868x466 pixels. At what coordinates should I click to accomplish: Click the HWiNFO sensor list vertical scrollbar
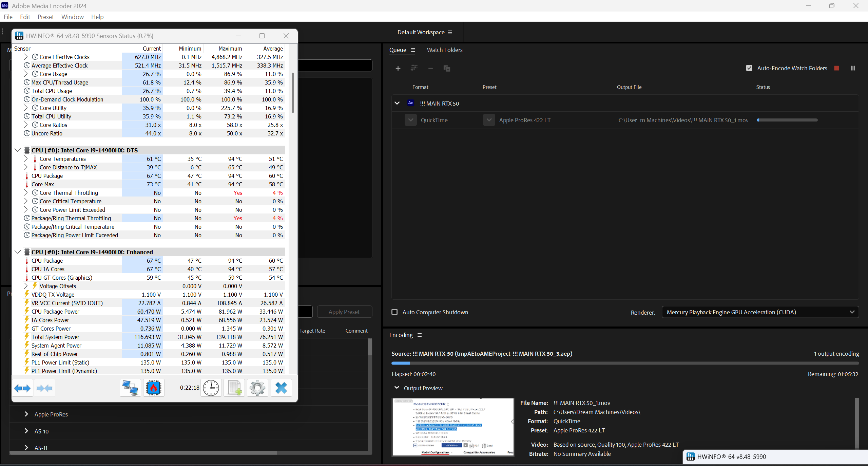point(293,92)
